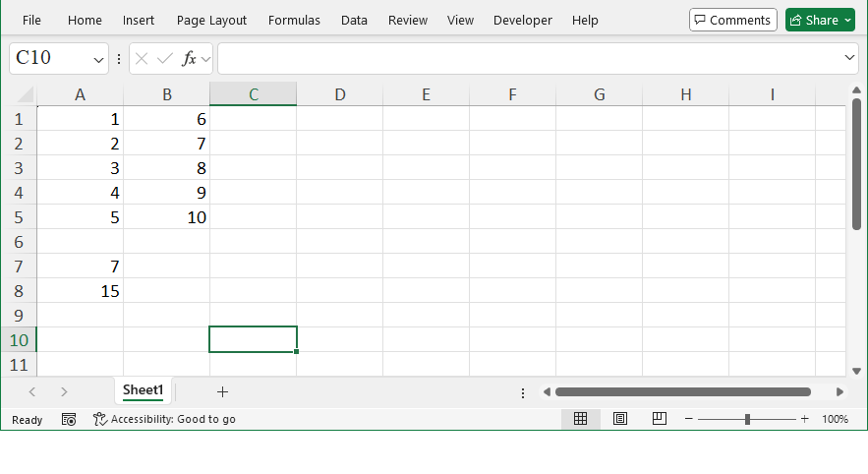Click the horizontal scroll left arrow

tap(547, 392)
